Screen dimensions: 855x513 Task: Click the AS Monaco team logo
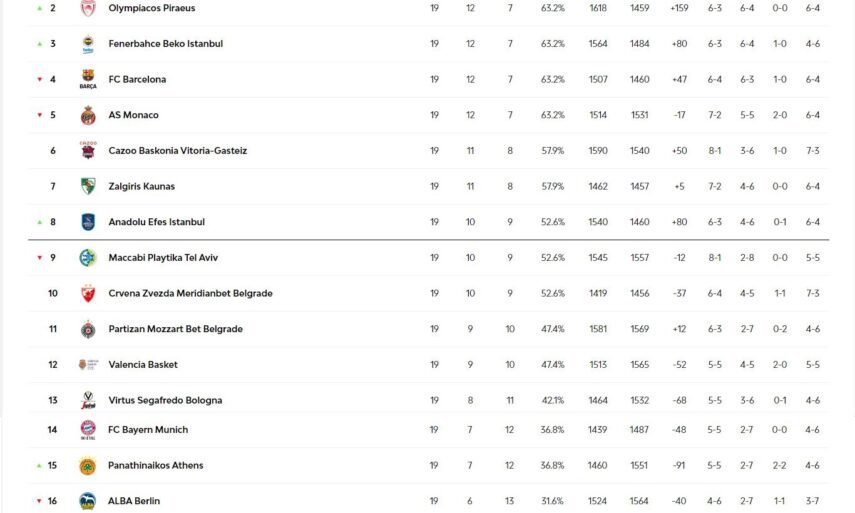[x=88, y=115]
